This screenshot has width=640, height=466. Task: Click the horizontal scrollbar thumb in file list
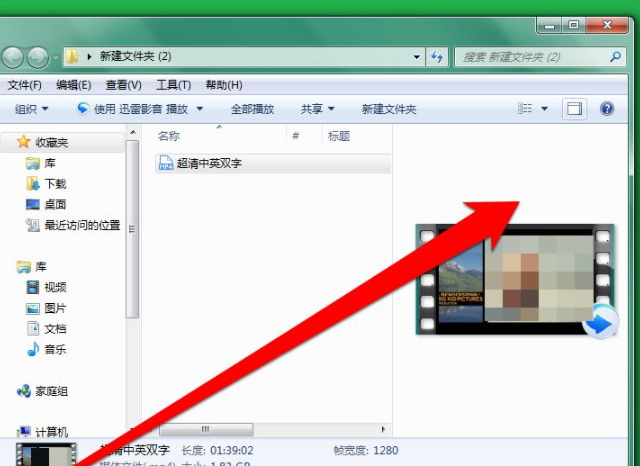[x=206, y=429]
